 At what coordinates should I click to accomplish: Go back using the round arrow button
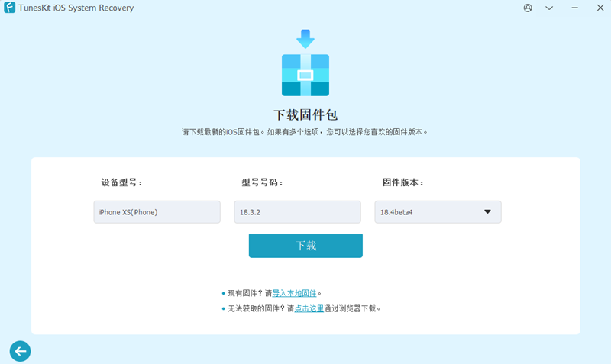click(x=20, y=350)
